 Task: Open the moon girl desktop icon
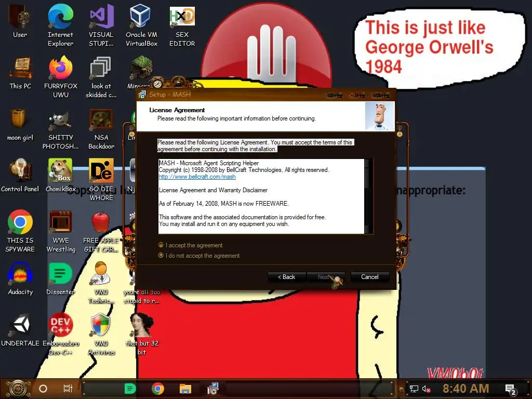tap(20, 125)
